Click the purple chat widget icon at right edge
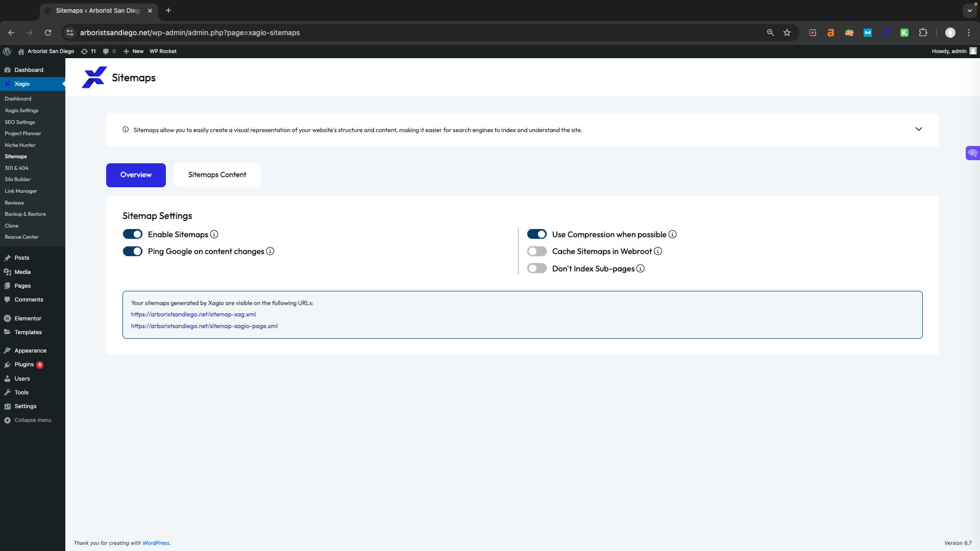This screenshot has width=980, height=551. (973, 153)
